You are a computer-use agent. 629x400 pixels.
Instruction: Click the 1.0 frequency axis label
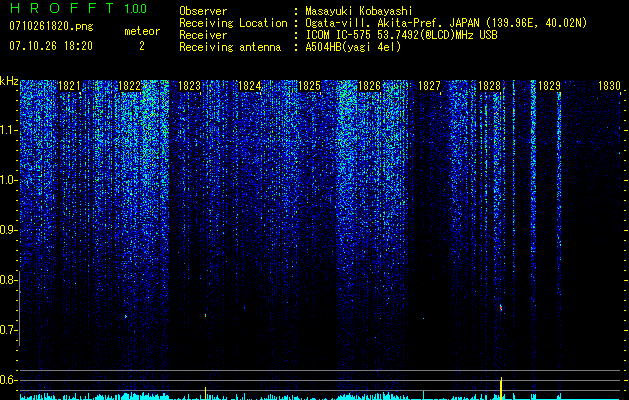(8, 181)
